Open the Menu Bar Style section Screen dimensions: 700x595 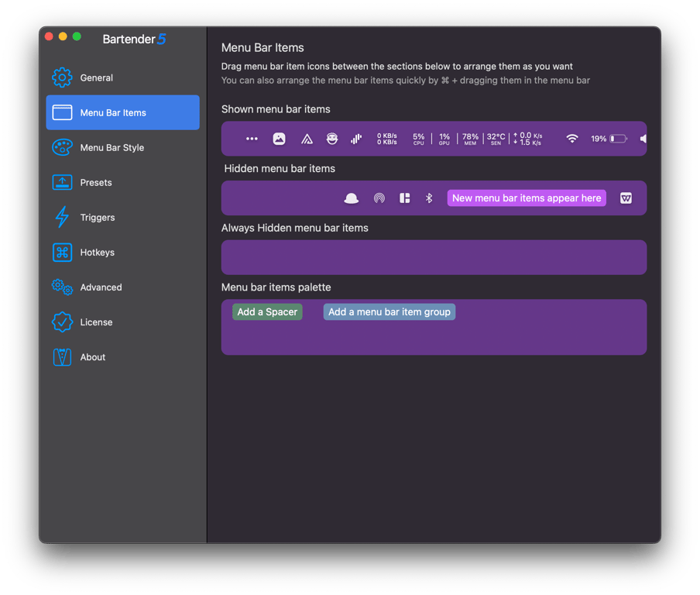(123, 147)
